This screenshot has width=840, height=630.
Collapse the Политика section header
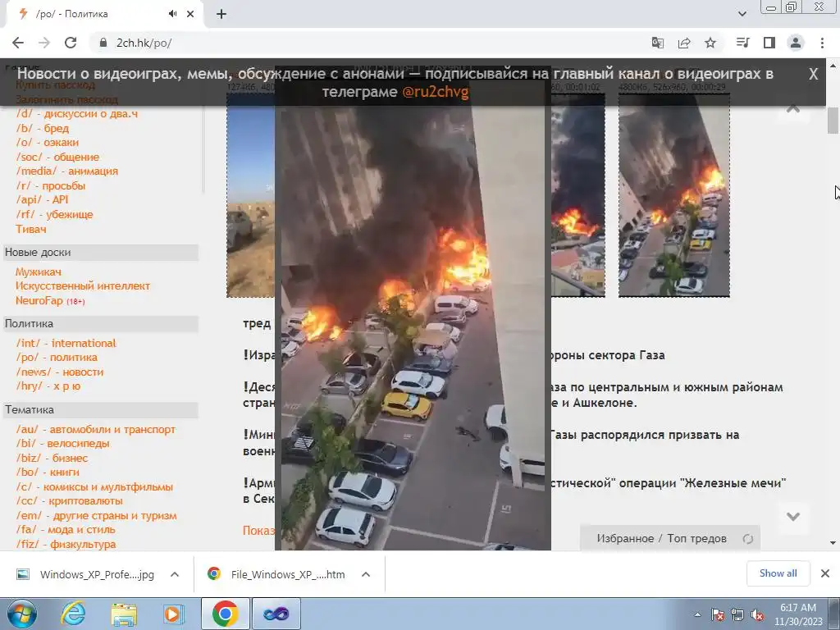click(101, 323)
